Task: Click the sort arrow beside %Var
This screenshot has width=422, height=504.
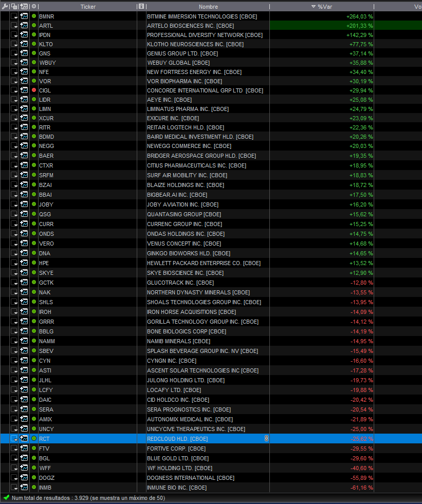Action: 313,7
